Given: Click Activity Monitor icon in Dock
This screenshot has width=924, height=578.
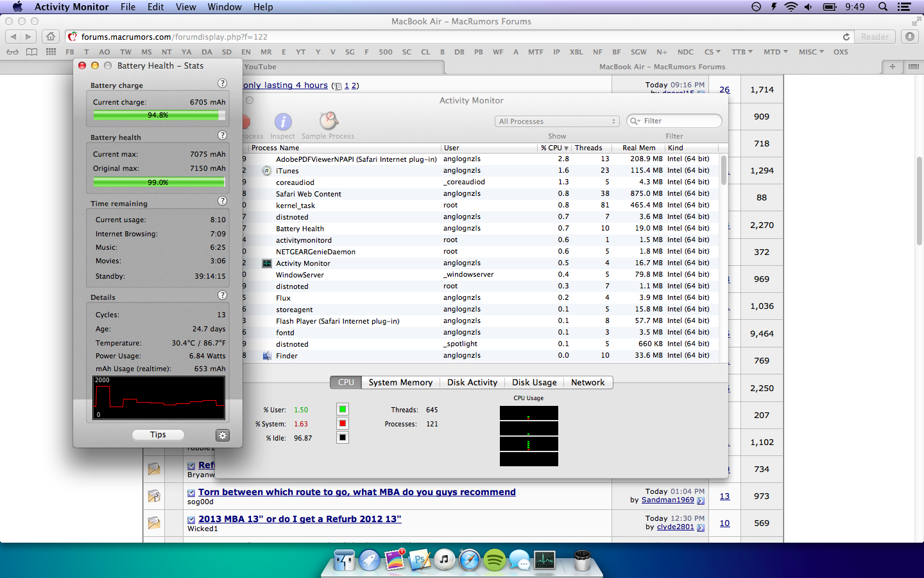Looking at the screenshot, I should (545, 560).
